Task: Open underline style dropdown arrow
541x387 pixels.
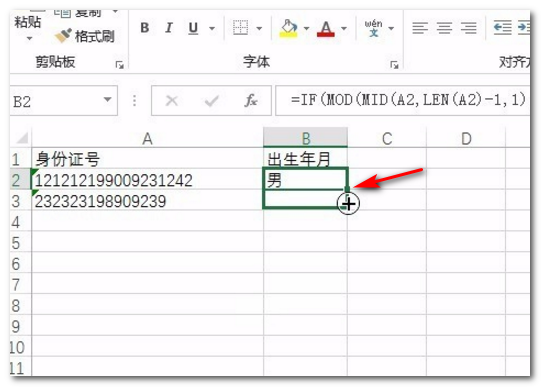Action: (212, 28)
